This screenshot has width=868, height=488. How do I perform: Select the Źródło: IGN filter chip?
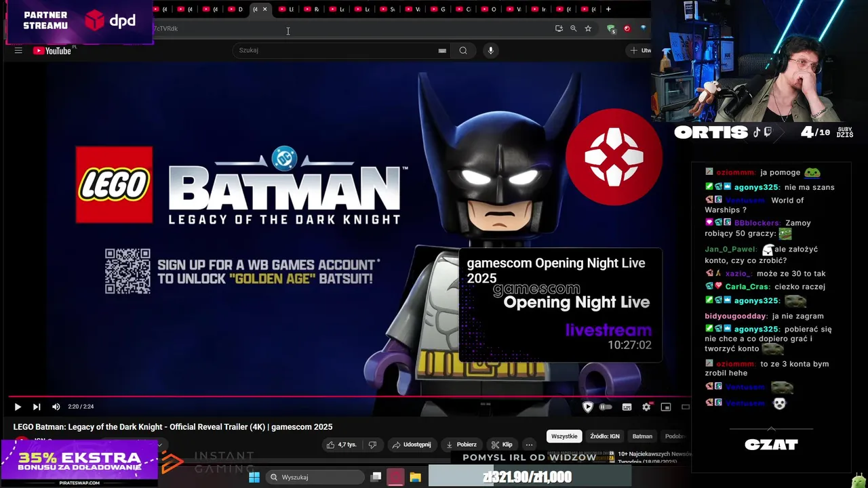[604, 436]
